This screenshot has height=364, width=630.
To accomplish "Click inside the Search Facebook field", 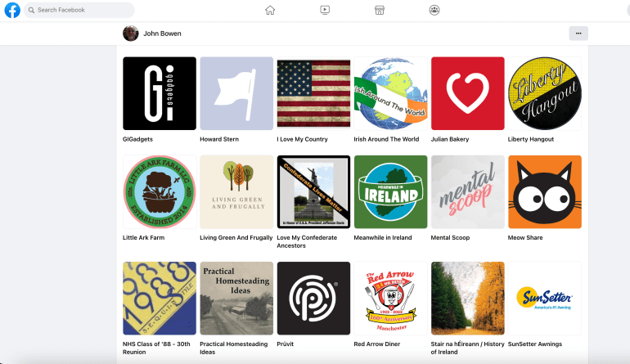I will 82,10.
